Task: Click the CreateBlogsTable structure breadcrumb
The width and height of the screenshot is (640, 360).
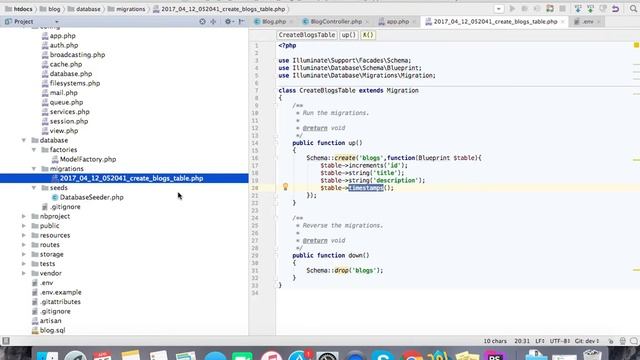Action: tap(307, 35)
